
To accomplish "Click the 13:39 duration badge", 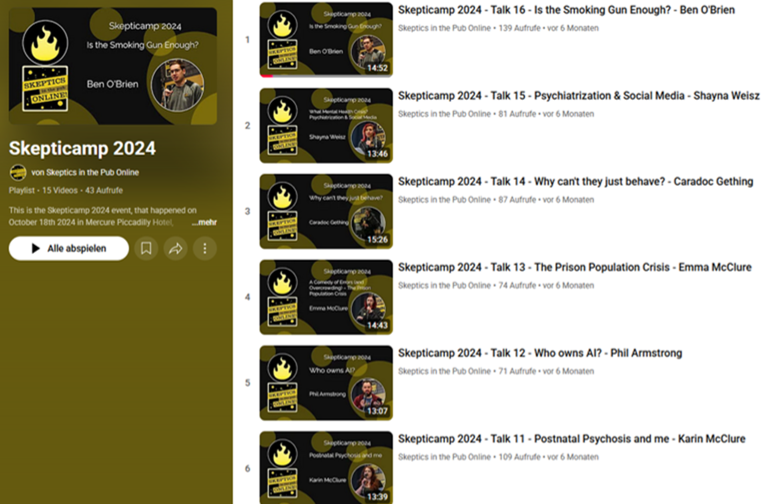I will pos(377,497).
